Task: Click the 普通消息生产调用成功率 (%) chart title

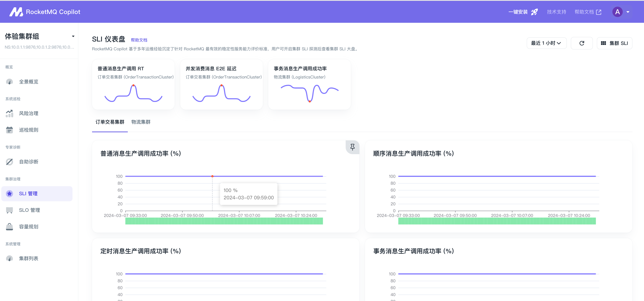Action: pyautogui.click(x=140, y=154)
